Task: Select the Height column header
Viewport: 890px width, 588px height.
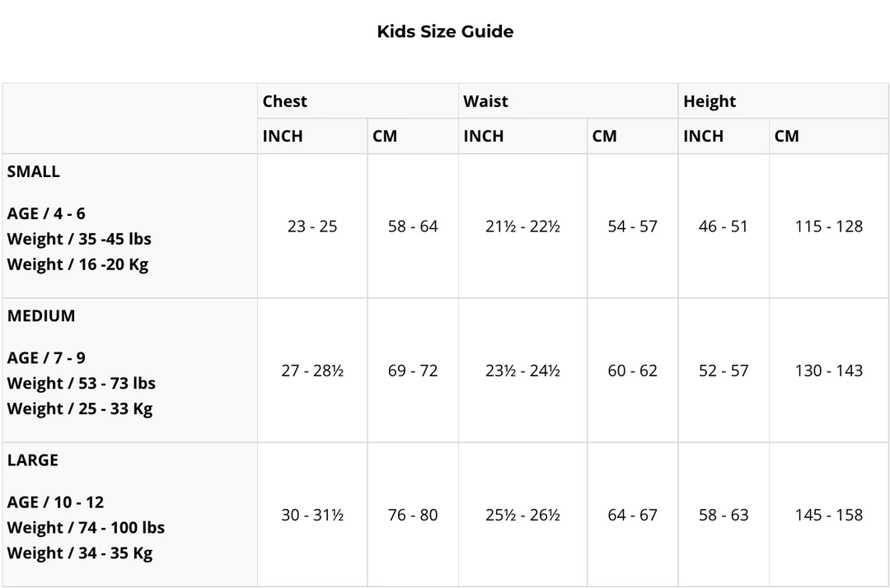Action: (x=709, y=101)
